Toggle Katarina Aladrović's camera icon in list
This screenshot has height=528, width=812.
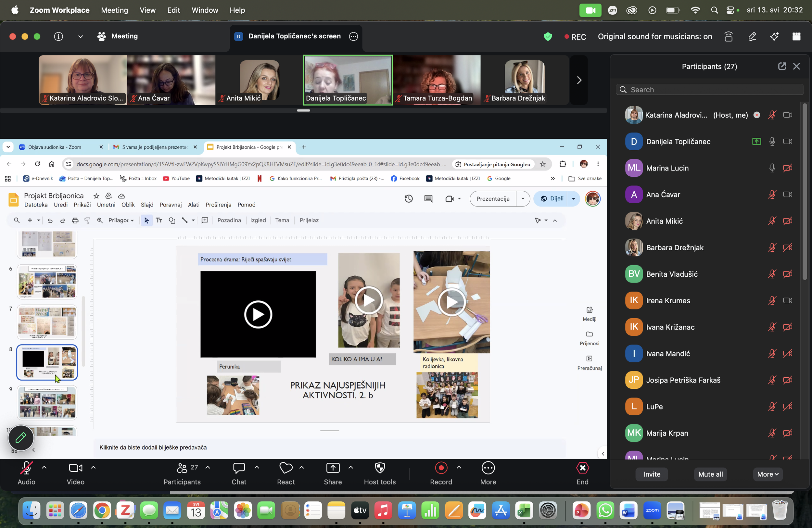pyautogui.click(x=787, y=115)
